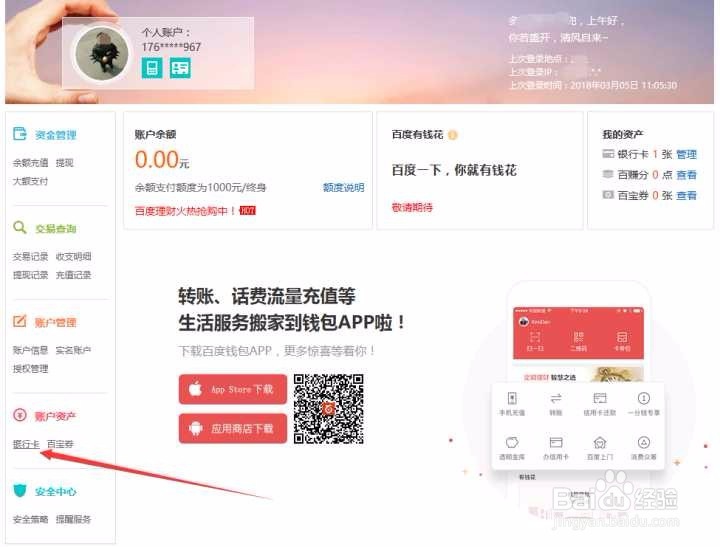The height and width of the screenshot is (547, 720).
Task: Click 办信用卡 icon in phone mockup
Action: click(556, 442)
